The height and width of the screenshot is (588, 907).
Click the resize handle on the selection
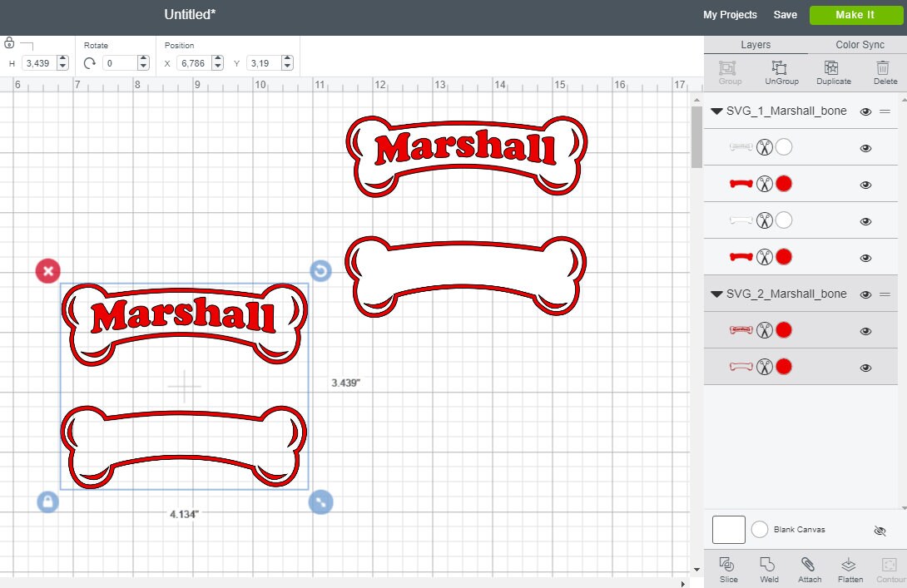(320, 502)
